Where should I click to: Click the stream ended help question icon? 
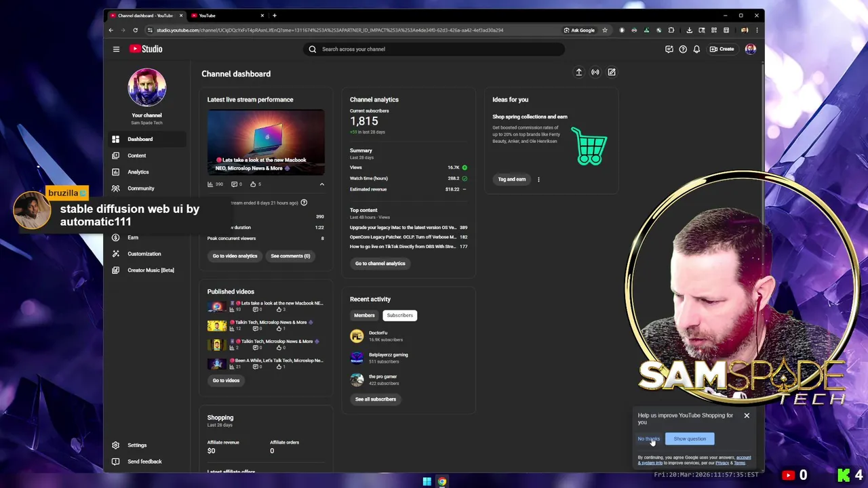[x=304, y=203]
